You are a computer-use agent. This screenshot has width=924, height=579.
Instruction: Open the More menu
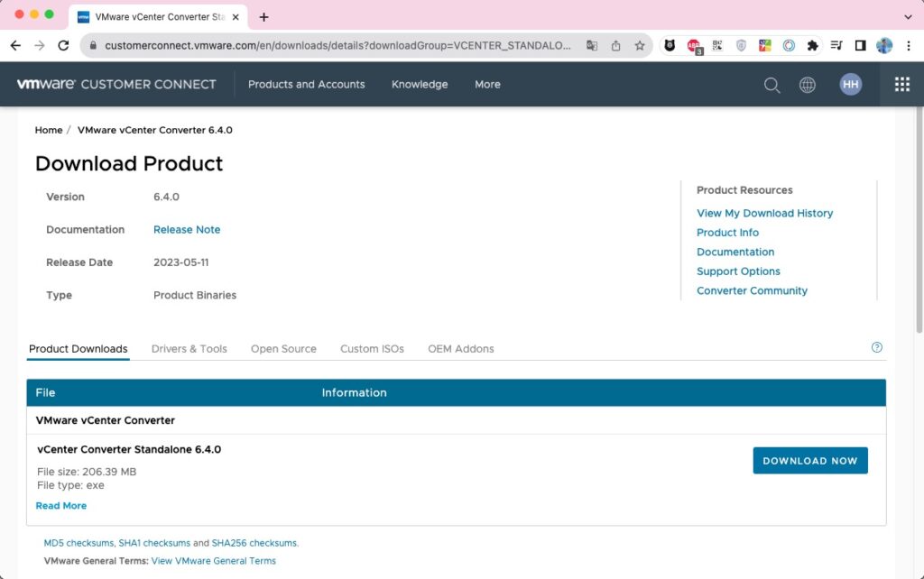point(487,84)
